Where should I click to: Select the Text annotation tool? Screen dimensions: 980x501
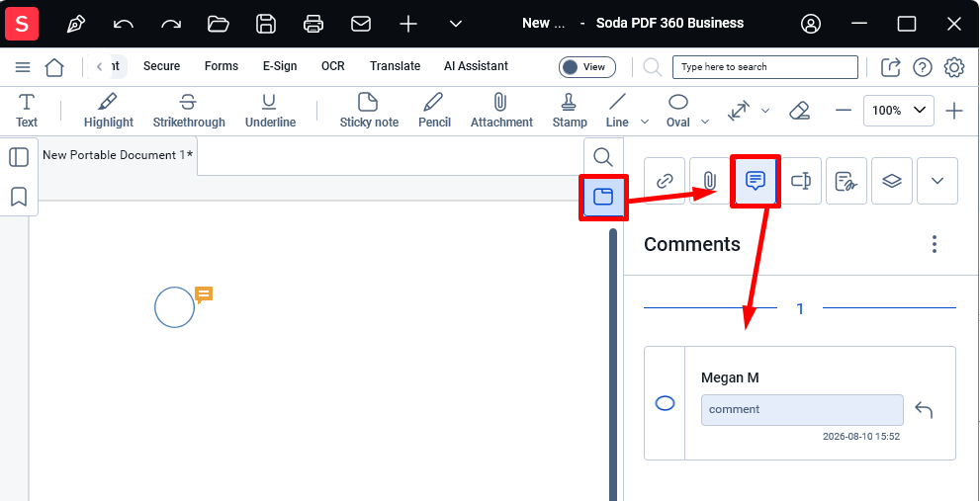point(27,111)
